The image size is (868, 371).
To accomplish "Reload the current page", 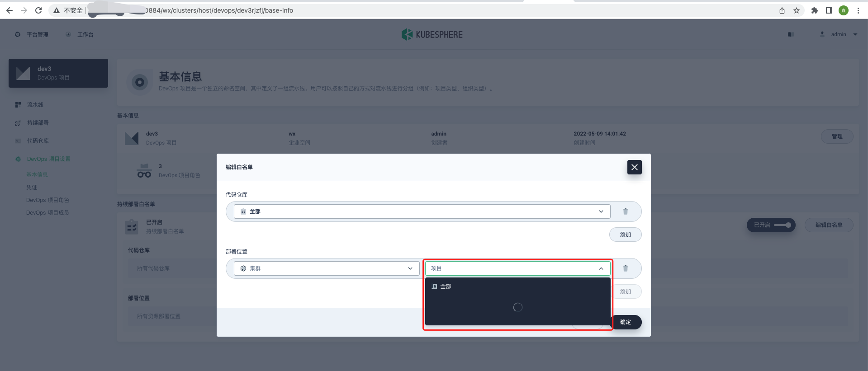I will click(x=38, y=10).
